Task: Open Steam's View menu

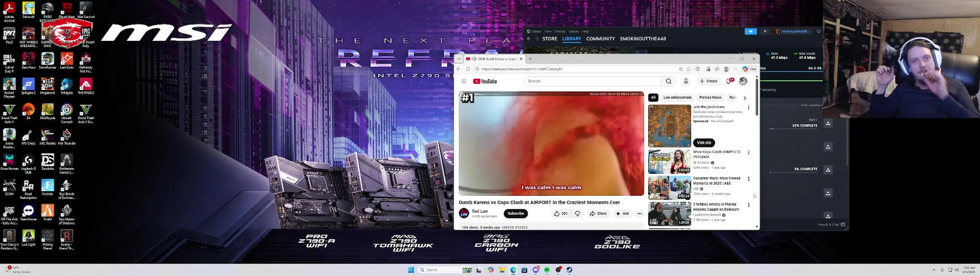Action: [548, 31]
